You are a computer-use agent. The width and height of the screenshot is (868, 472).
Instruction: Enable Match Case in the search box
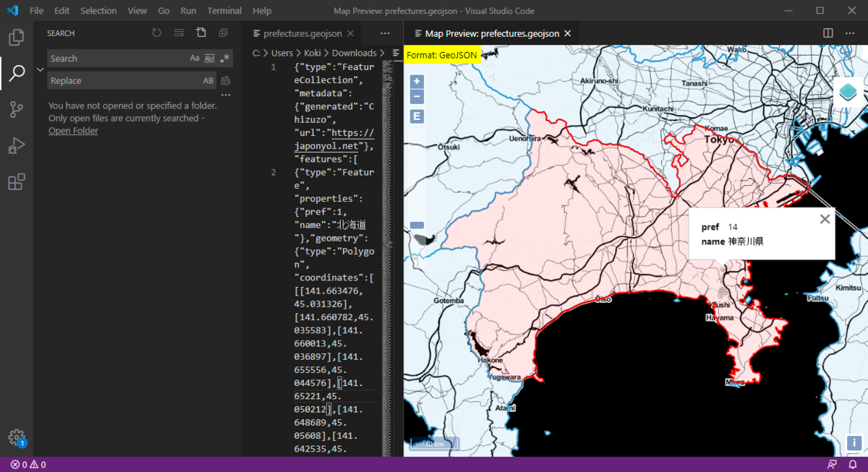point(194,58)
